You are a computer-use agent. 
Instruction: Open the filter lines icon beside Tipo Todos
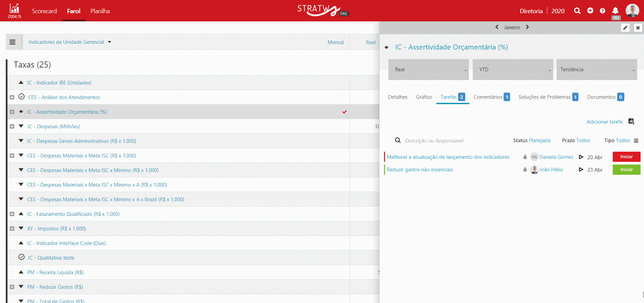click(x=636, y=141)
